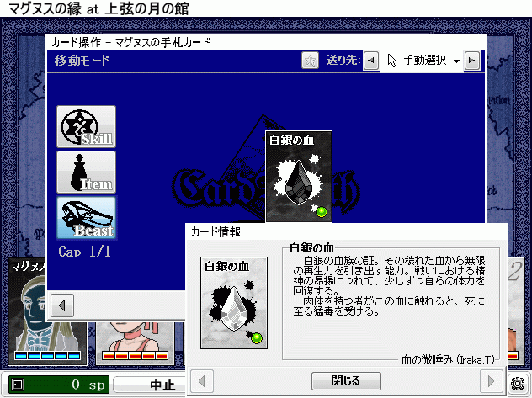Screen dimensions: 532x398
Task: Click the カード操作 - マグヌスの手札カード title
Action: (131, 42)
